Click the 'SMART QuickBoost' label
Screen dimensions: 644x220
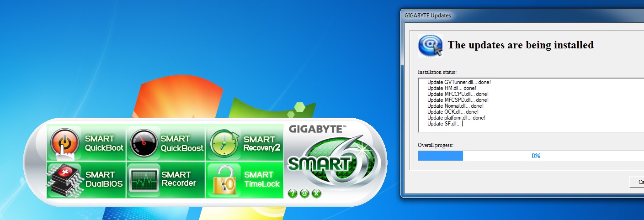[x=182, y=143]
